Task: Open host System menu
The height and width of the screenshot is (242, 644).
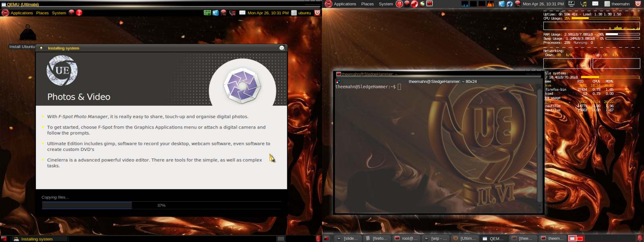Action: point(386,4)
